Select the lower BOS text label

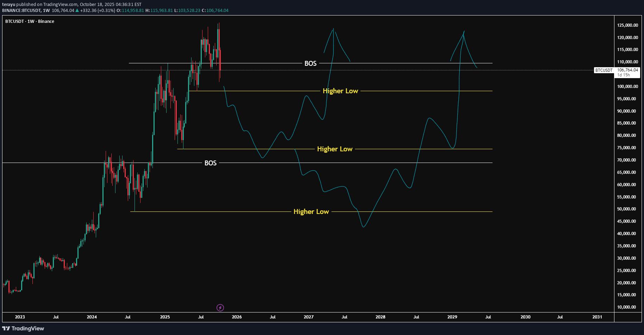tap(210, 163)
